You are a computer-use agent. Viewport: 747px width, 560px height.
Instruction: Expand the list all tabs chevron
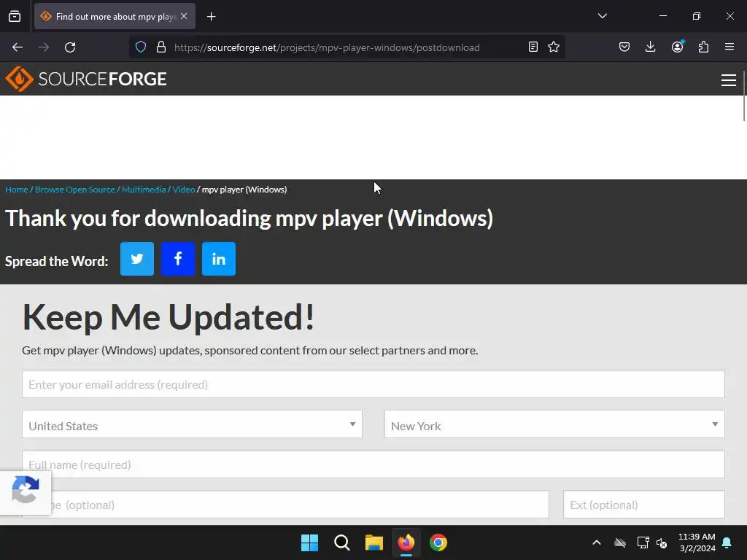coord(602,16)
